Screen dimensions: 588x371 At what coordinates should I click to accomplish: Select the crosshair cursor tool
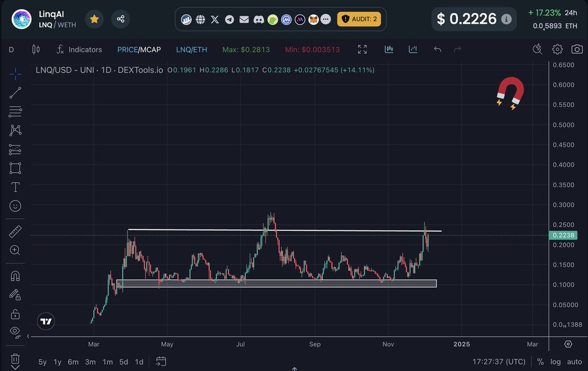click(x=15, y=74)
